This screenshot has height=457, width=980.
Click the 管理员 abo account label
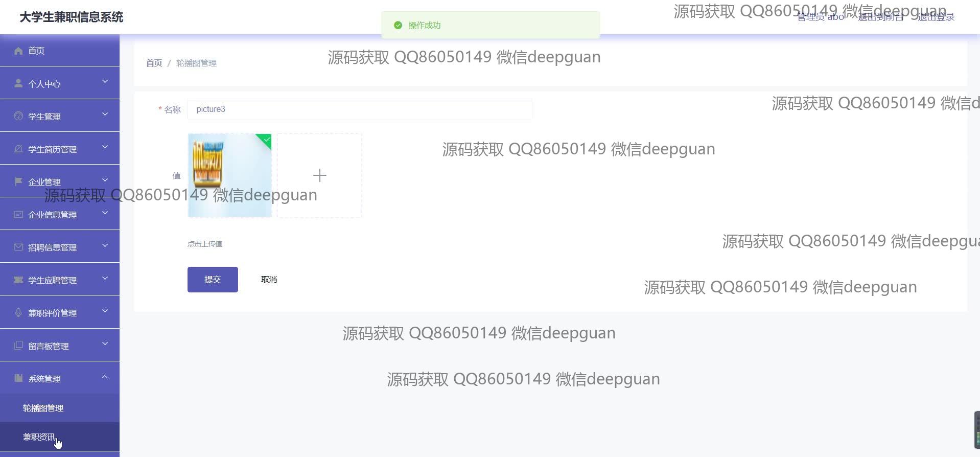[821, 17]
